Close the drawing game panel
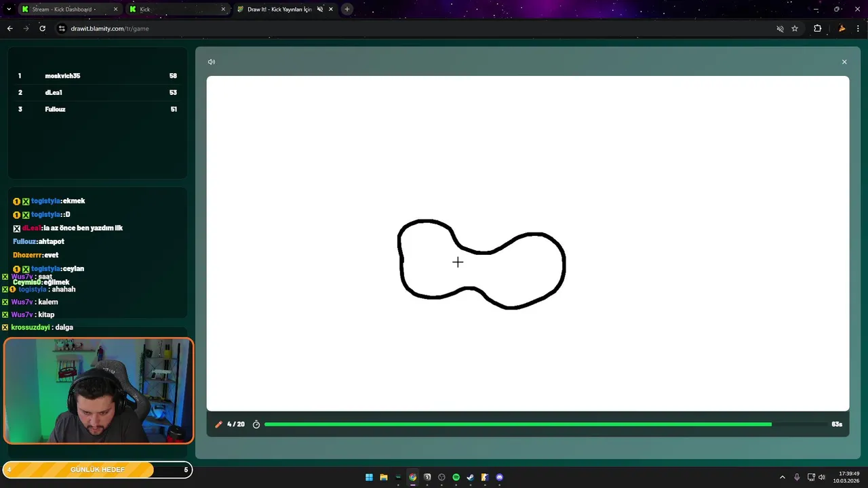 (844, 62)
